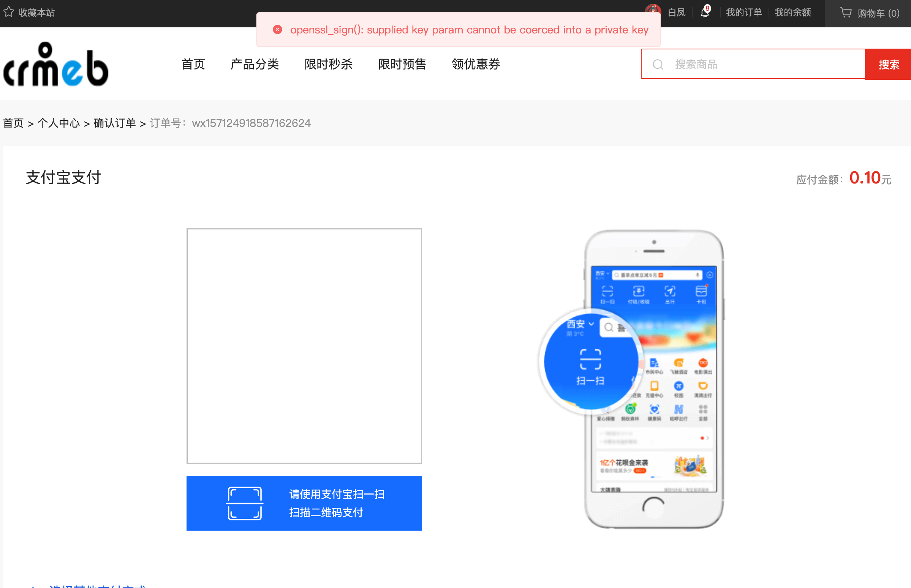This screenshot has width=911, height=588.
Task: Click the star bookmark icon beside 收藏本站
Action: coord(9,12)
